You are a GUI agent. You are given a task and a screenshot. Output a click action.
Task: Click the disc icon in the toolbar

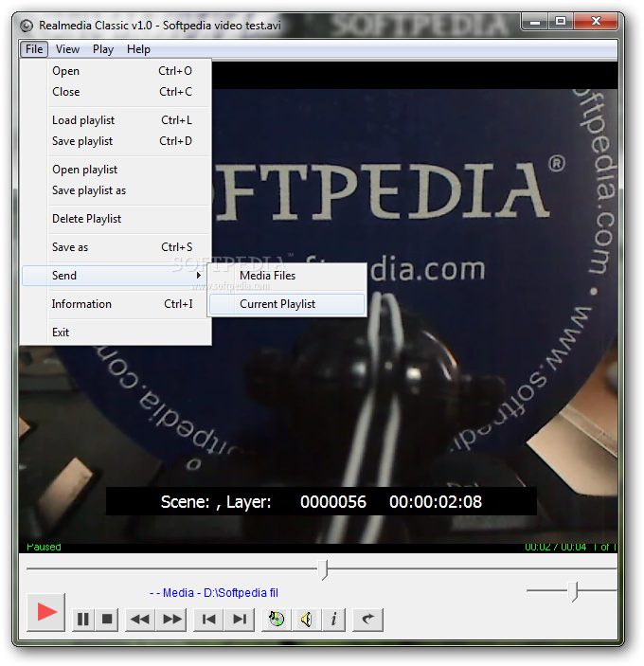277,620
